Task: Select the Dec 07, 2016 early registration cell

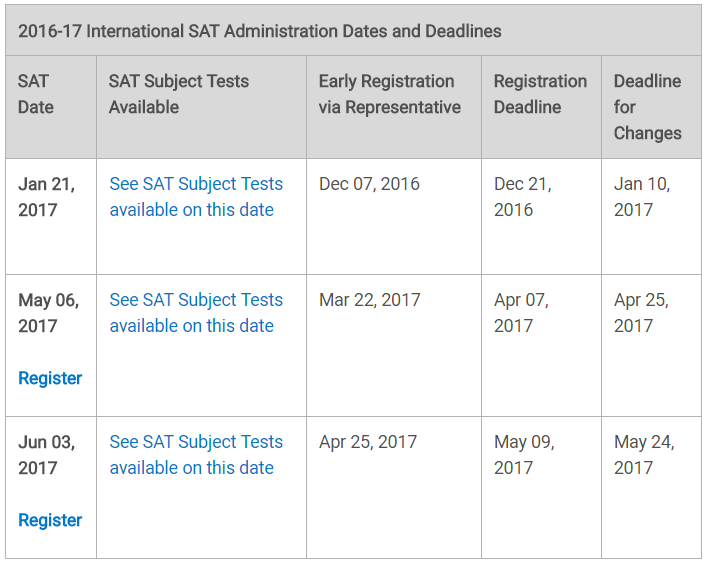Action: [369, 184]
